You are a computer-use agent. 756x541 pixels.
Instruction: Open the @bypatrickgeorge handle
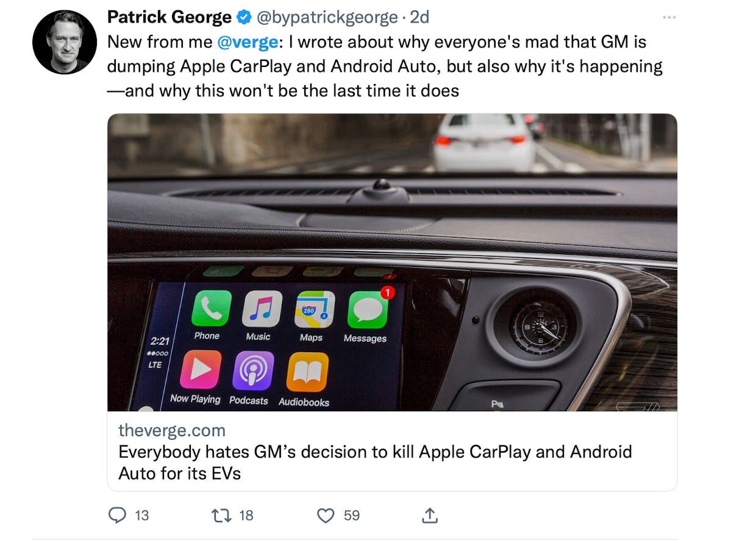click(x=326, y=18)
